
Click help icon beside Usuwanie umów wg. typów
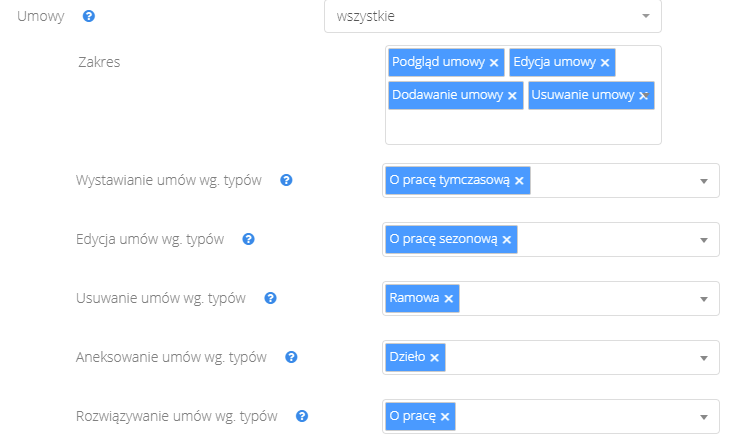[x=270, y=298]
